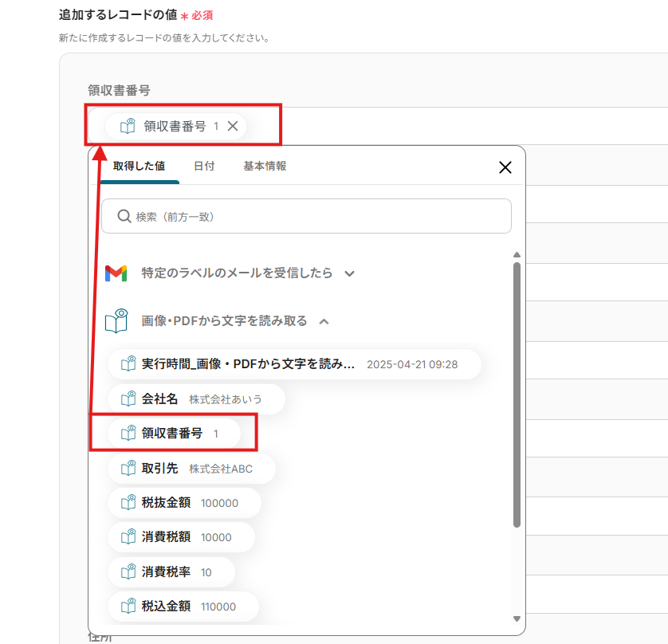Click the book icon on the 会社名 chip
The width and height of the screenshot is (668, 644).
tap(128, 399)
